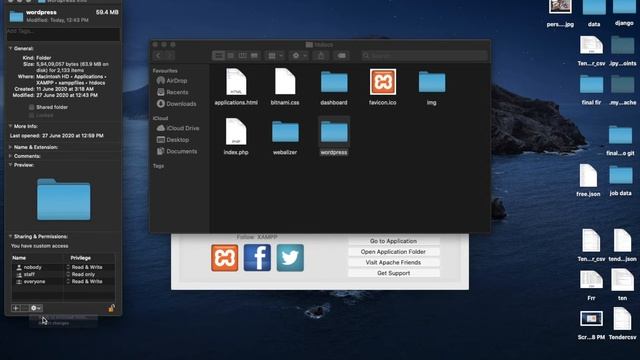Collapse the More Info section

pyautogui.click(x=10, y=126)
